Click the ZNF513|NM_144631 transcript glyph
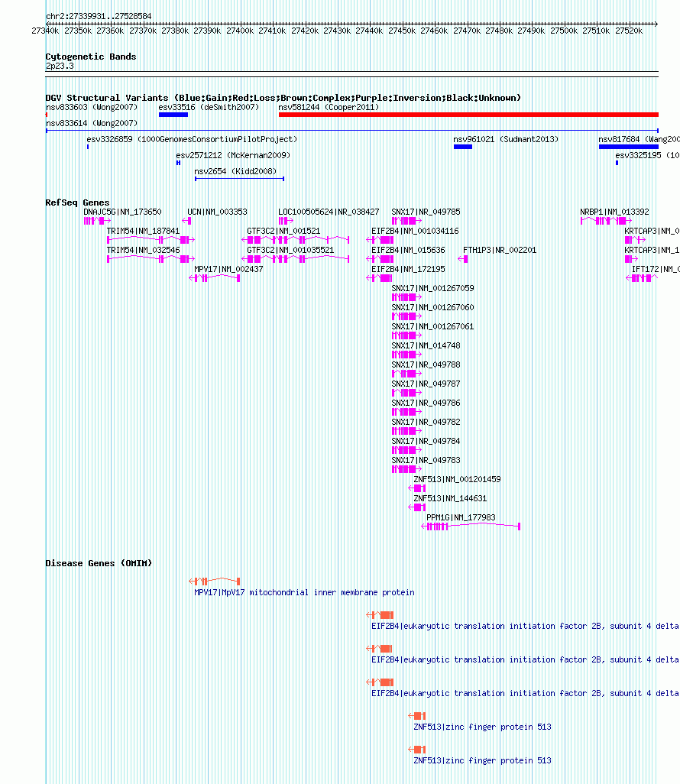680x784 pixels. click(x=417, y=507)
